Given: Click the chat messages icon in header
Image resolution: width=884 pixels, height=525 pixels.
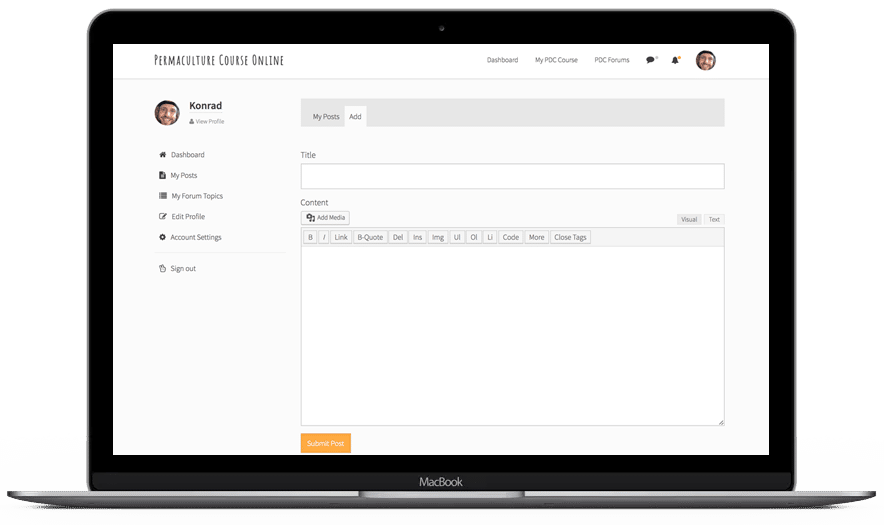Looking at the screenshot, I should click(x=650, y=60).
